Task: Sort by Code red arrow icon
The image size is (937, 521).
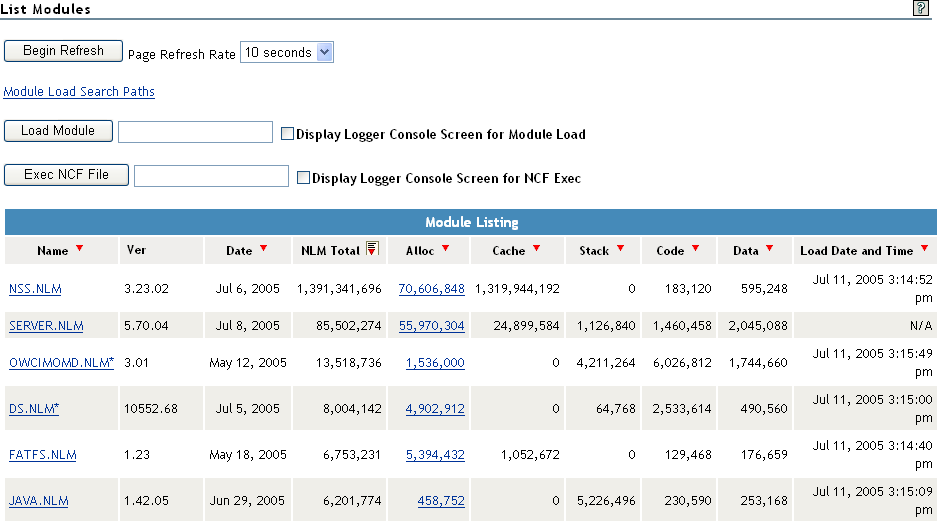Action: click(695, 248)
